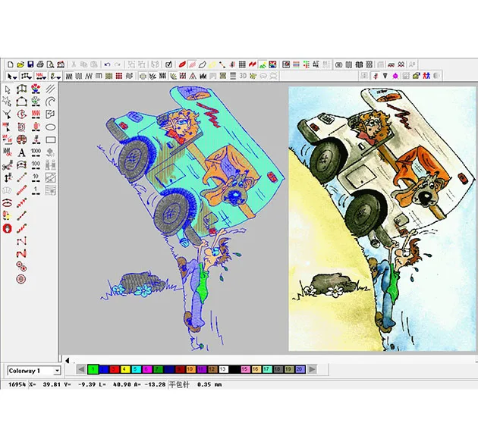Screen dimensions: 478x448
Task: Toggle the checkbox icon in top toolbar
Action: pos(168,64)
